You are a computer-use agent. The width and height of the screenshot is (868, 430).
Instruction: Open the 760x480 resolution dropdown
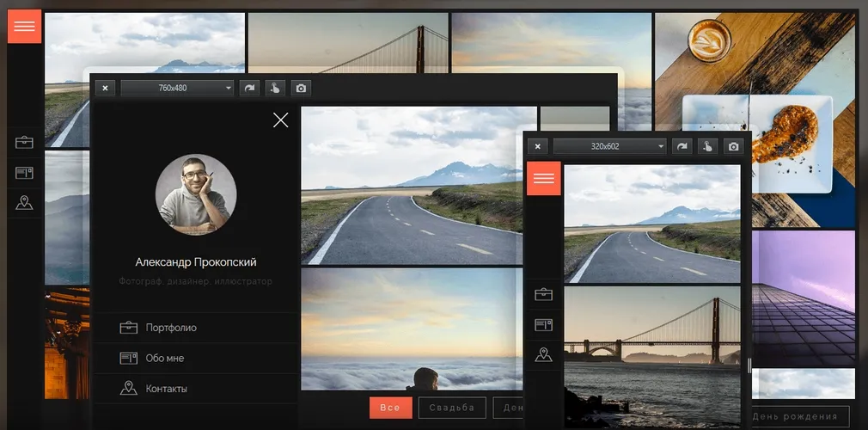tap(177, 88)
